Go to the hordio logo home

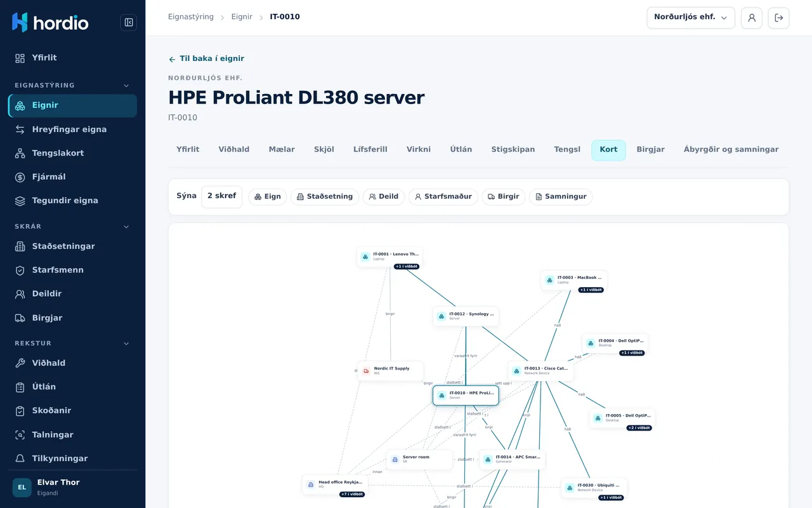[51, 23]
